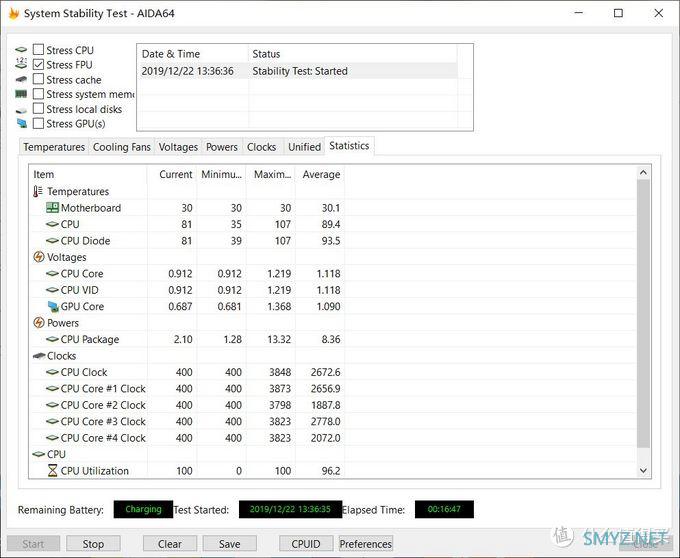
Task: Click the Average column header
Action: pyautogui.click(x=320, y=174)
